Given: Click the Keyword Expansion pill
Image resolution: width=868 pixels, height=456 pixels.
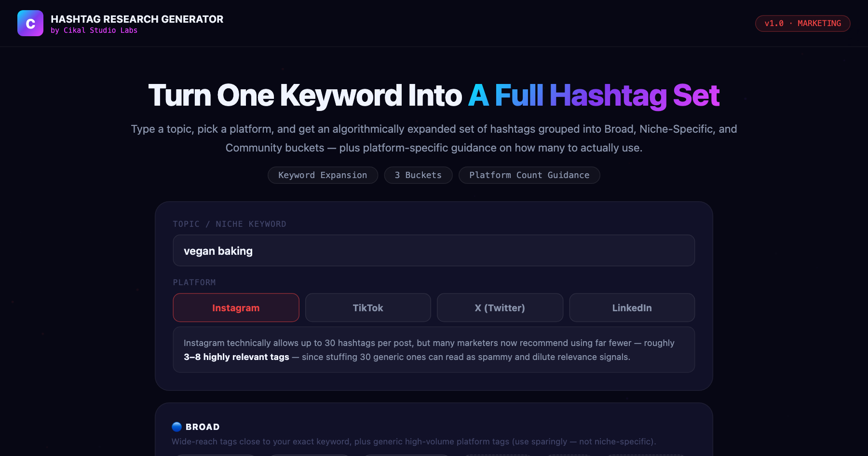Looking at the screenshot, I should click(323, 175).
